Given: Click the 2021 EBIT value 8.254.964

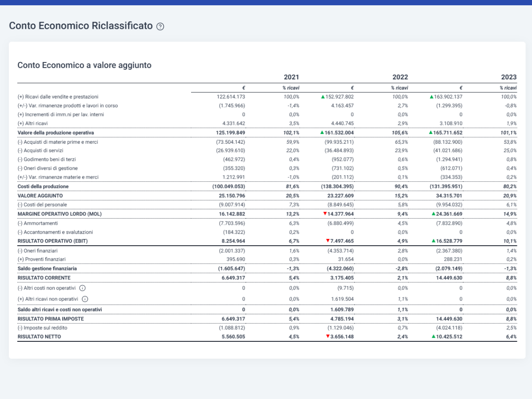Looking at the screenshot, I should pyautogui.click(x=233, y=241).
